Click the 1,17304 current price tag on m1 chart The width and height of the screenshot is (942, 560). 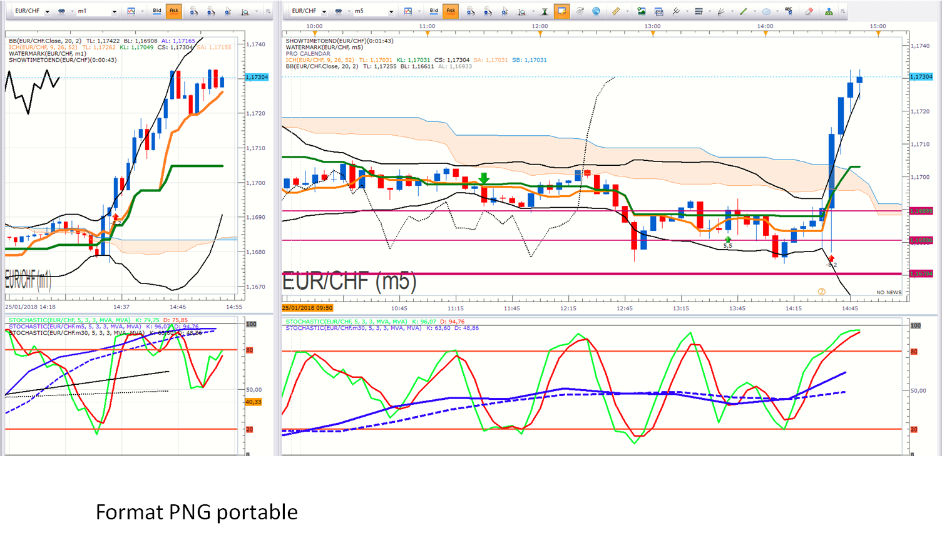point(257,77)
